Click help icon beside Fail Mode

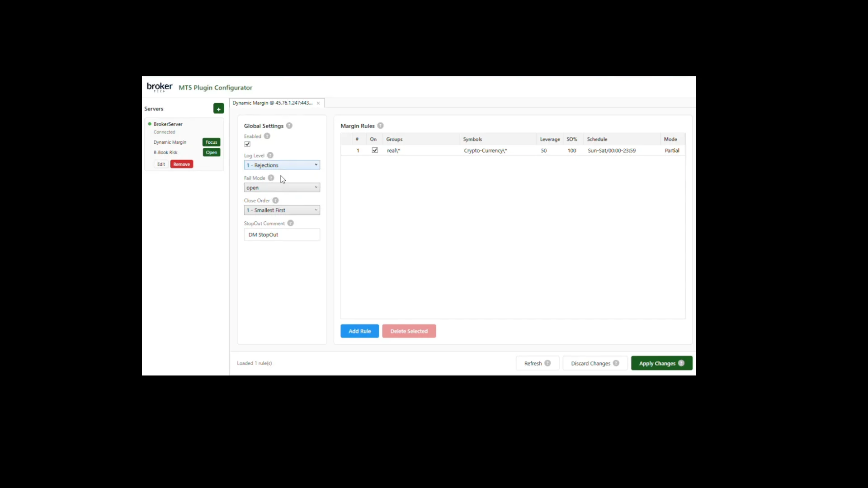point(271,178)
